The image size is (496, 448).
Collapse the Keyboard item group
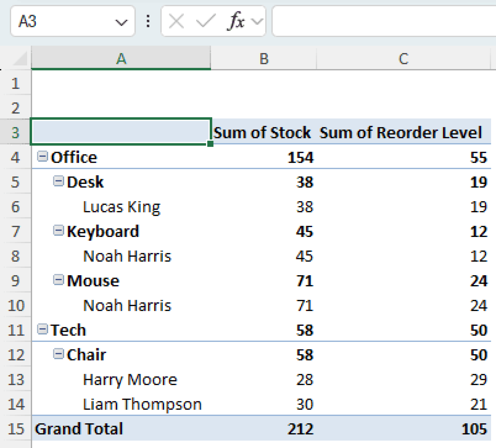pos(59,231)
